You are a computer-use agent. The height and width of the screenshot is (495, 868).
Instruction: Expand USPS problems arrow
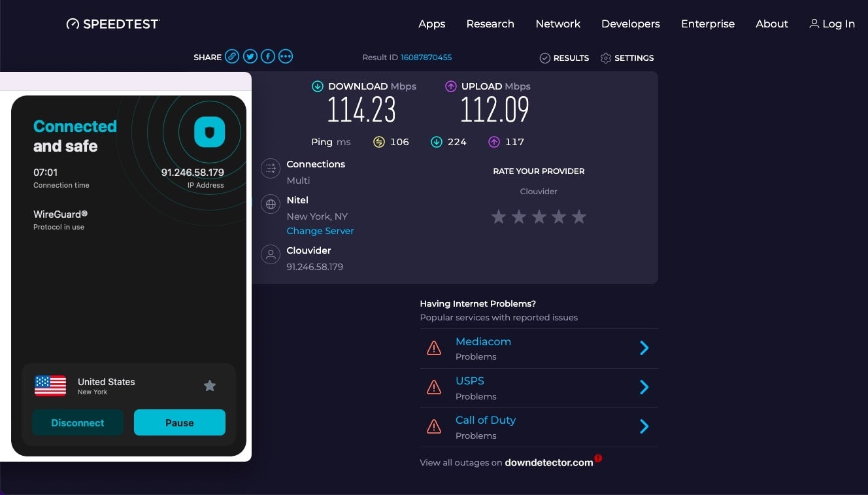click(644, 388)
